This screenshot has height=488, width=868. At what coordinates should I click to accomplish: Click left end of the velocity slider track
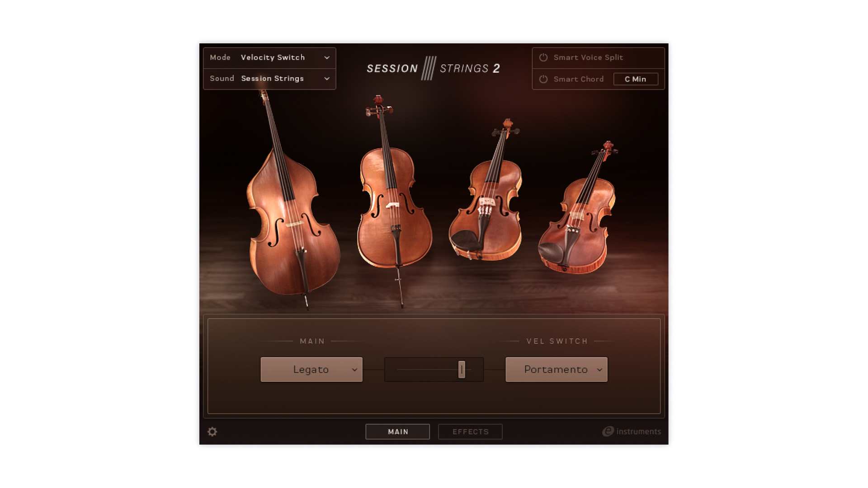click(399, 370)
